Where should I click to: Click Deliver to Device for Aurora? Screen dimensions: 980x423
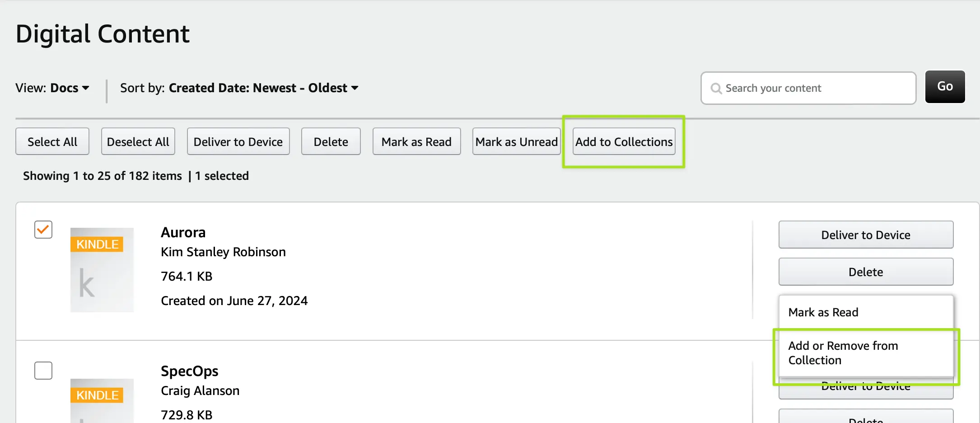tap(865, 235)
